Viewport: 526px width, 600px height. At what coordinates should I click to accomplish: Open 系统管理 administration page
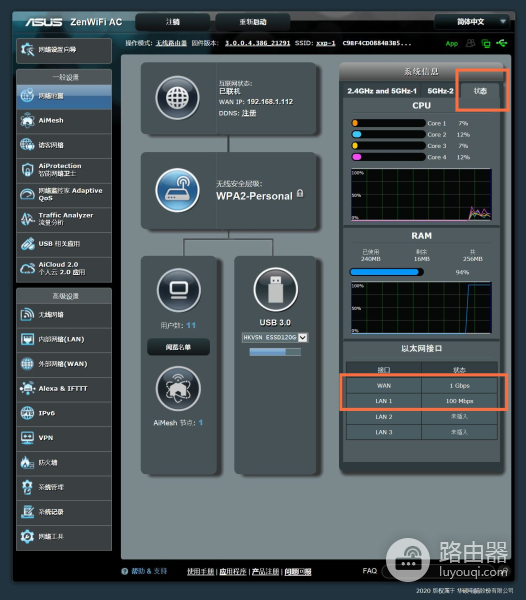point(64,488)
